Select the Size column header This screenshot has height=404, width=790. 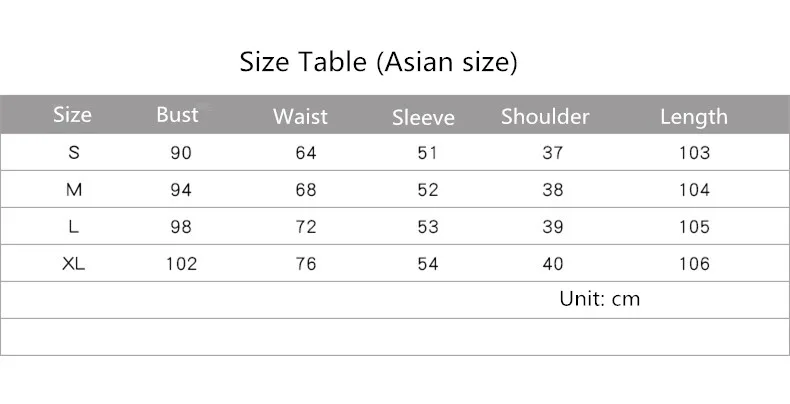pyautogui.click(x=73, y=115)
